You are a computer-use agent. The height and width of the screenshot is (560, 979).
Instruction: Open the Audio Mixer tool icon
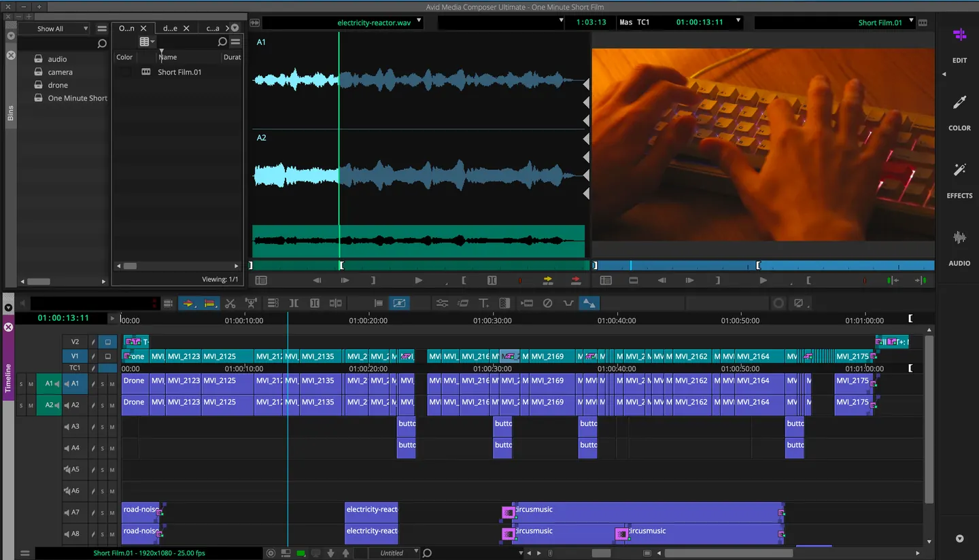coord(442,303)
